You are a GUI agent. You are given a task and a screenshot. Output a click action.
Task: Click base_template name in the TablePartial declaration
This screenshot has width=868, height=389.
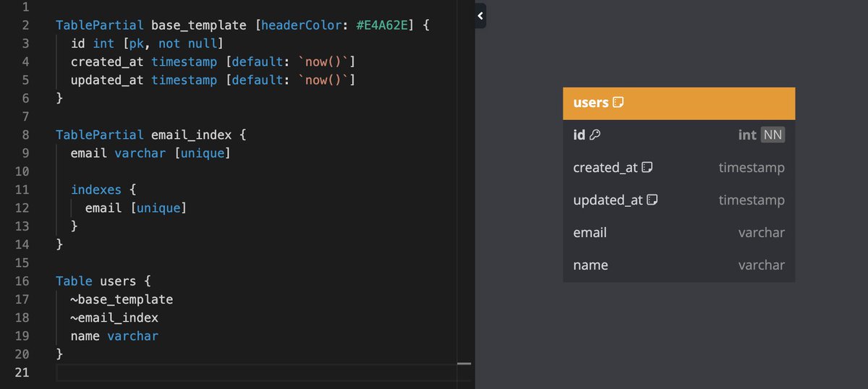pyautogui.click(x=199, y=25)
